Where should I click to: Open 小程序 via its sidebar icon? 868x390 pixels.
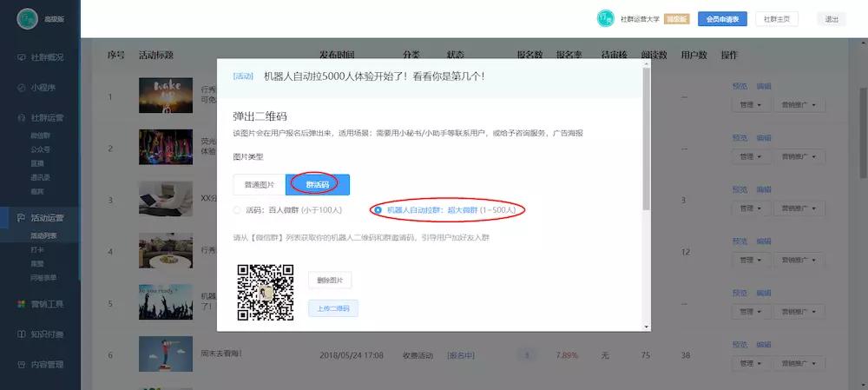(21, 88)
